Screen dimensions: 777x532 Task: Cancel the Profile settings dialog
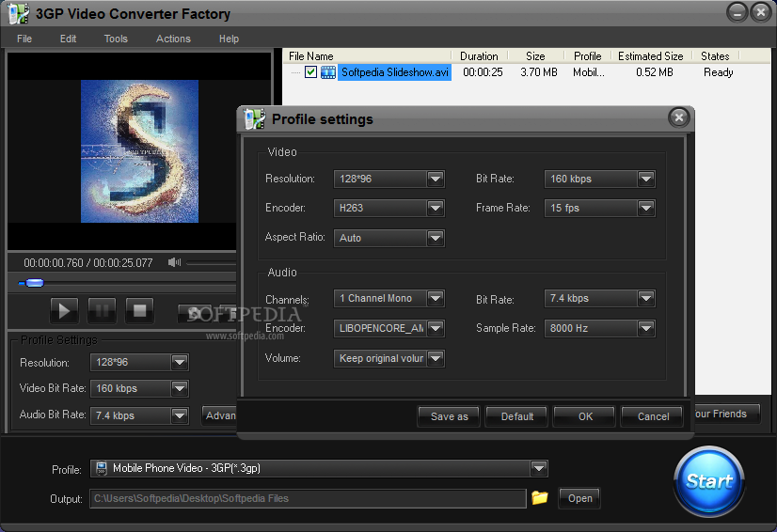coord(653,416)
